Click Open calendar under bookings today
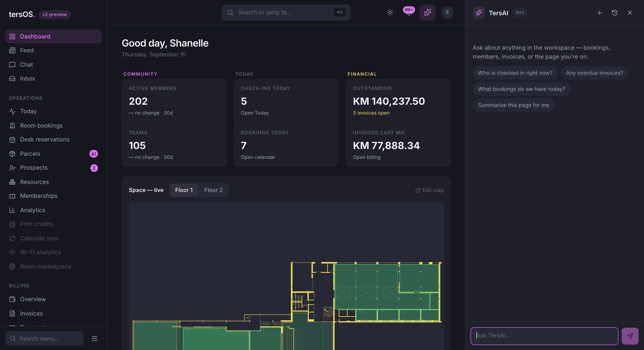Image resolution: width=644 pixels, height=350 pixels. pos(258,157)
